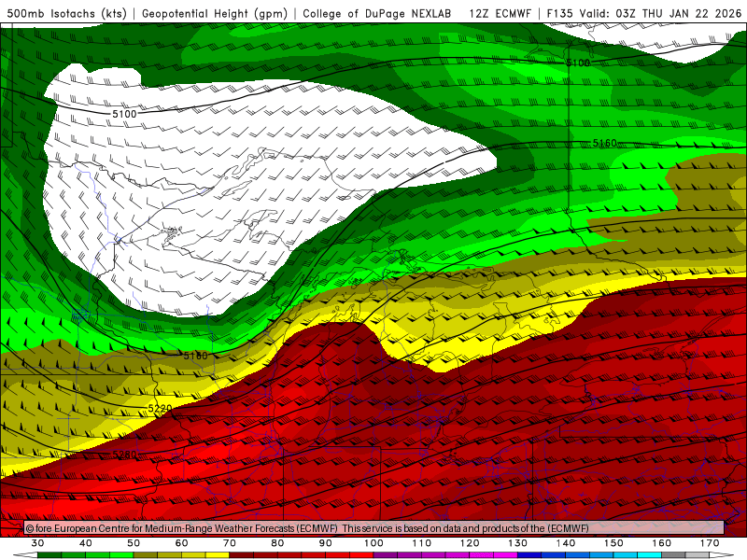The height and width of the screenshot is (560, 747).
Task: Click the 5280 height contour label
Action: tap(124, 455)
